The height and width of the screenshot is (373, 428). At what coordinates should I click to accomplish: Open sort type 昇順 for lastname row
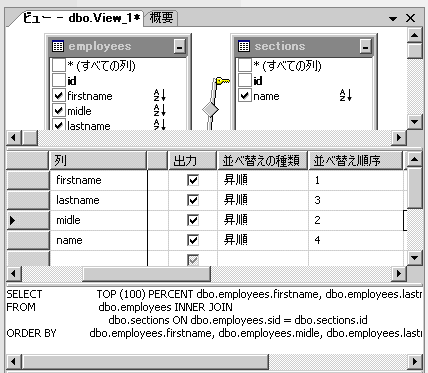point(263,200)
